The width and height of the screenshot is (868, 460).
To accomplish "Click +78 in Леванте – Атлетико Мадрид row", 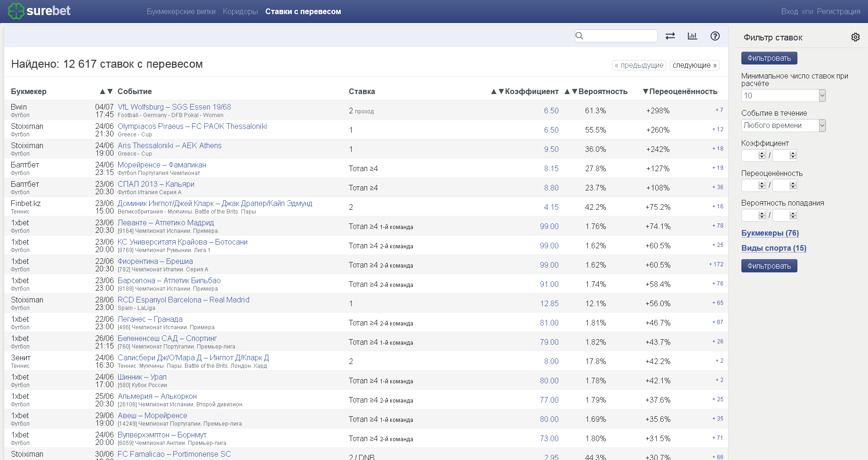I will coord(718,226).
